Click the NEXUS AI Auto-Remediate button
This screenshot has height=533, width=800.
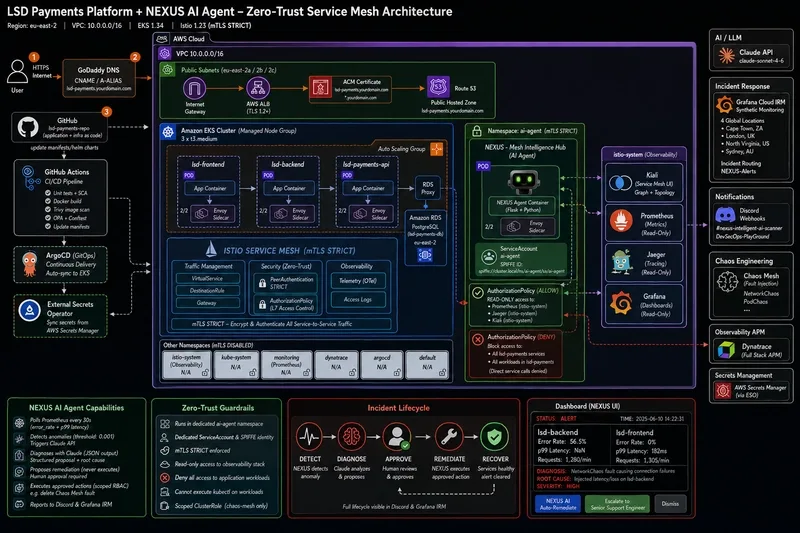pos(558,504)
